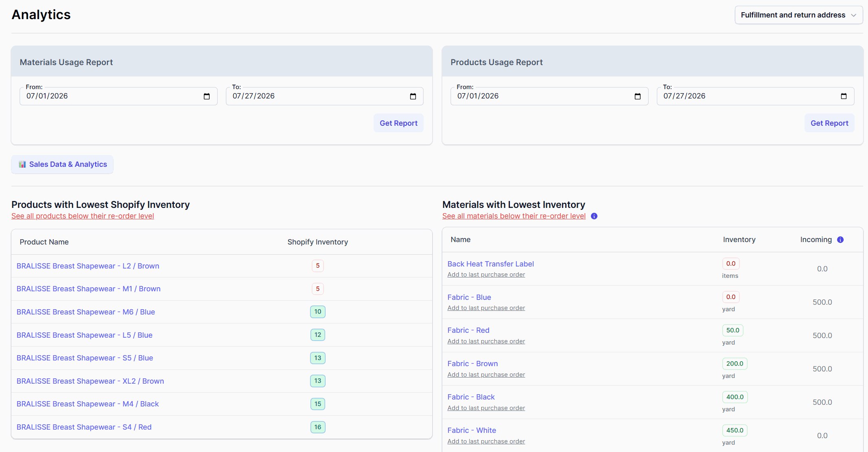Open Sales Data & Analytics

click(62, 164)
